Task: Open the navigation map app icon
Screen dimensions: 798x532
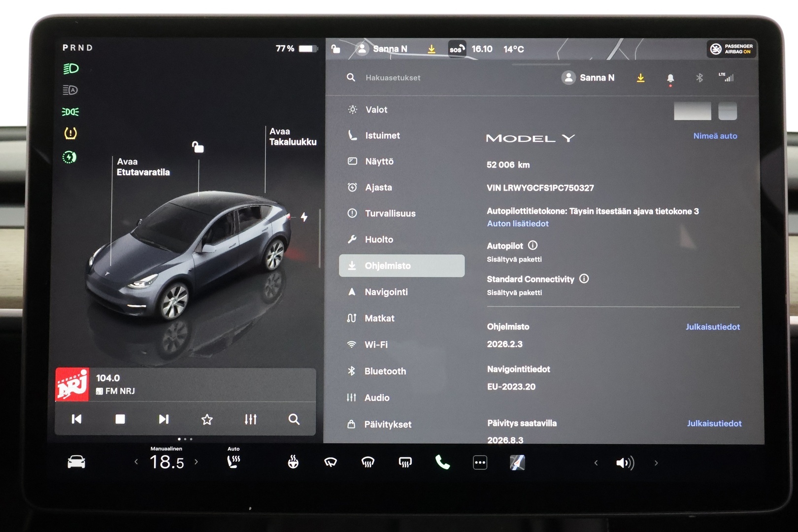Action: (x=516, y=462)
